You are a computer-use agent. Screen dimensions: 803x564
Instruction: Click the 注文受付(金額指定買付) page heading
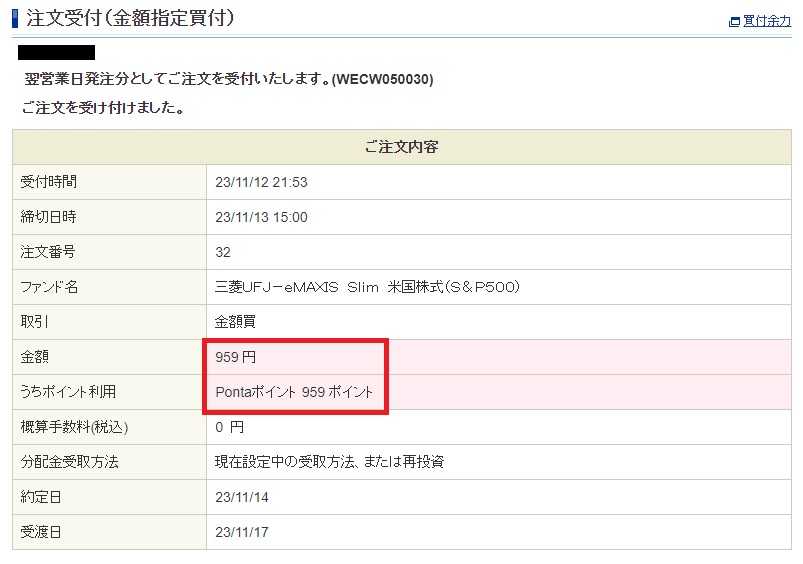(x=131, y=18)
